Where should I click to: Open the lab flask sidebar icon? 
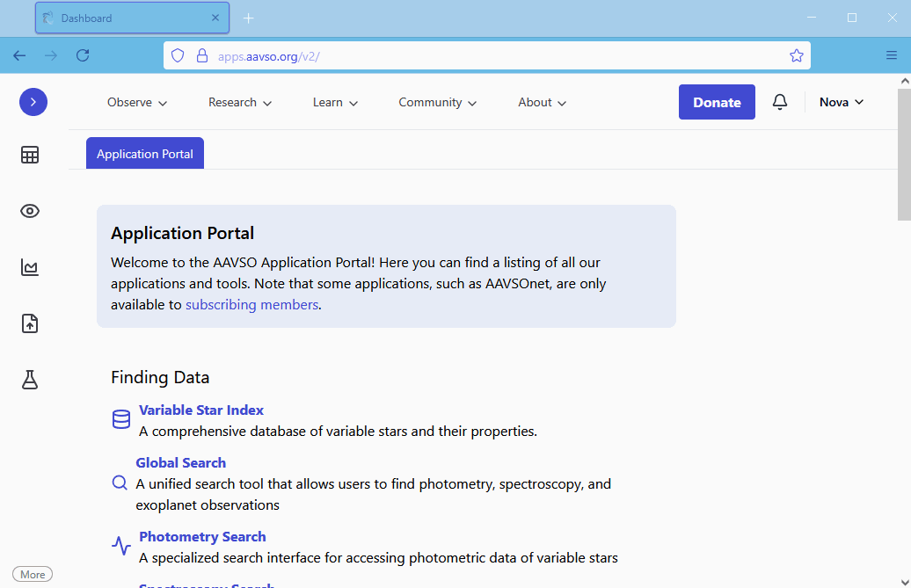pos(30,380)
